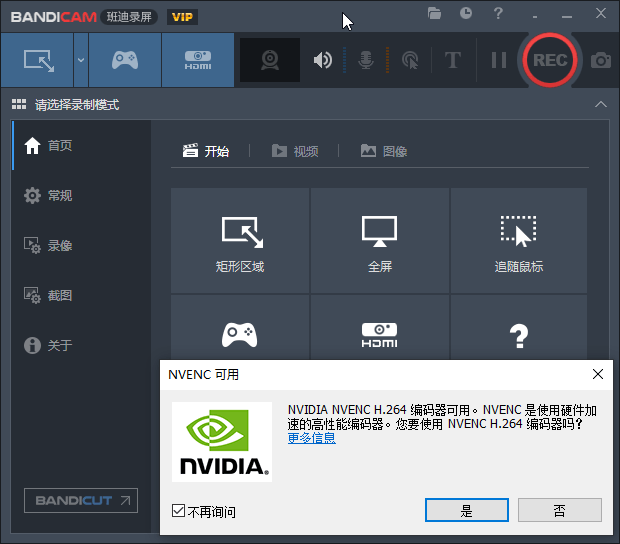Switch to HDMI device recording mode toolbar
Image resolution: width=620 pixels, height=544 pixels.
pos(198,60)
